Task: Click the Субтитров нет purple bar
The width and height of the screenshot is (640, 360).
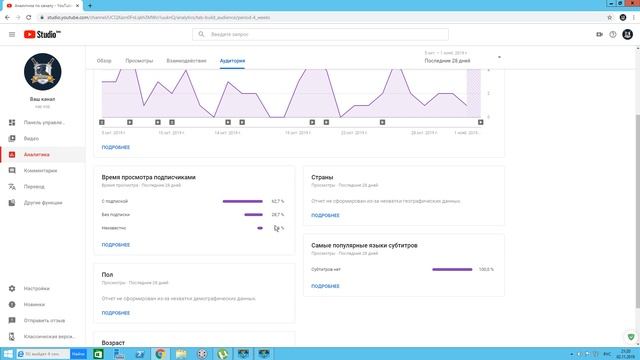Action: click(452, 269)
